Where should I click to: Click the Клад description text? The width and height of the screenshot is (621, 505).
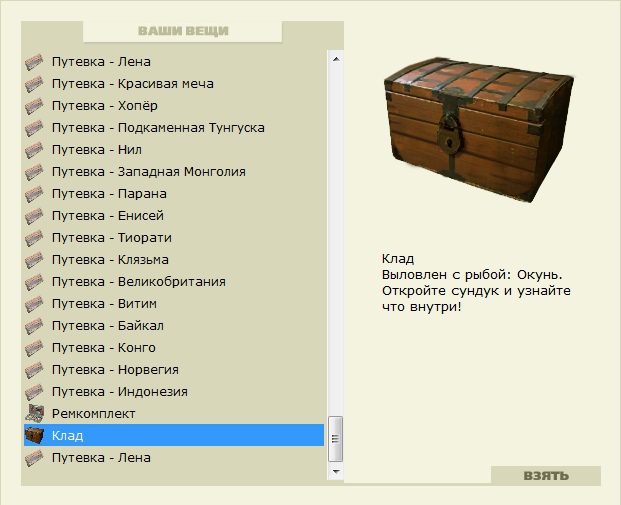coord(476,283)
